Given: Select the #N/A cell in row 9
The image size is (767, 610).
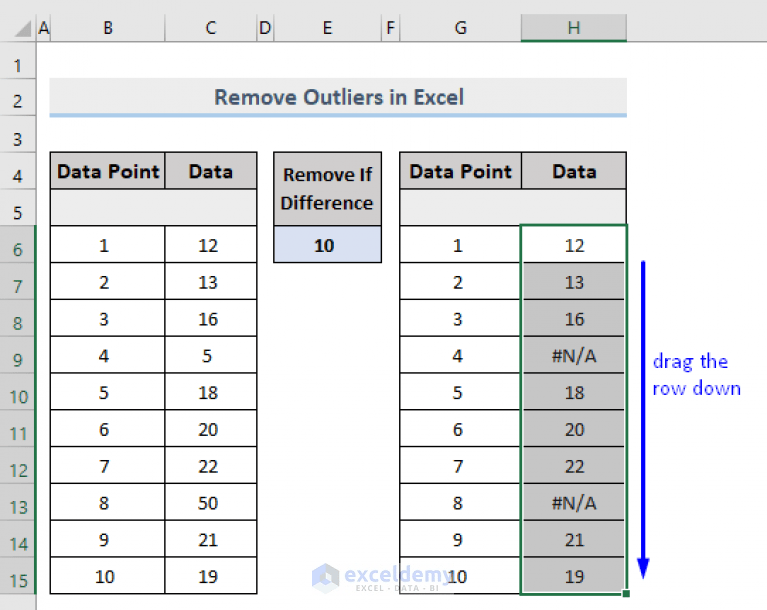Looking at the screenshot, I should coord(574,355).
